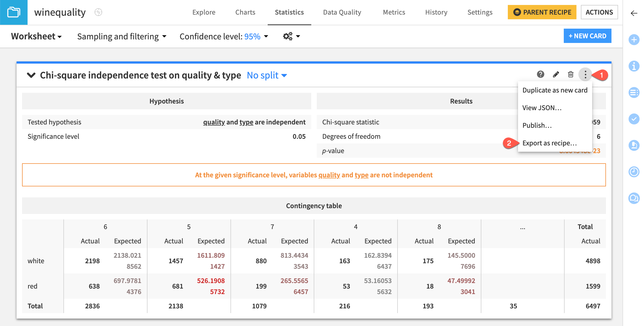Click the winequality folder icon top left

tap(14, 12)
